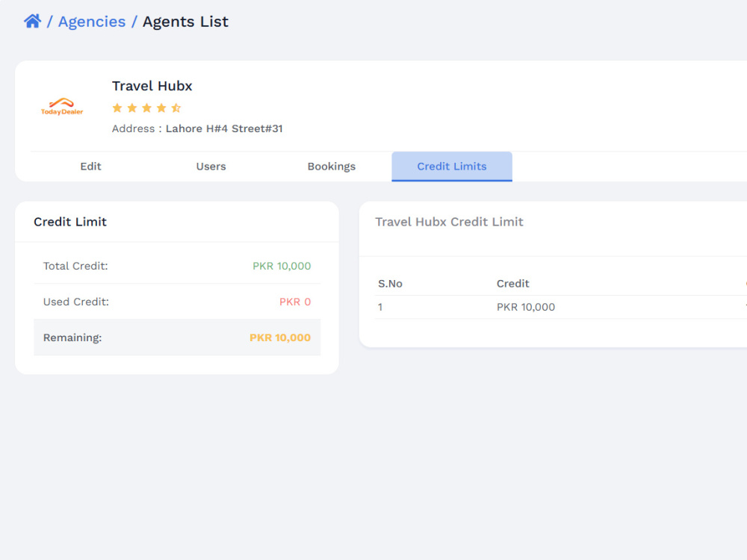Click the half-filled fifth rating star
This screenshot has height=560, width=747.
pyautogui.click(x=176, y=108)
